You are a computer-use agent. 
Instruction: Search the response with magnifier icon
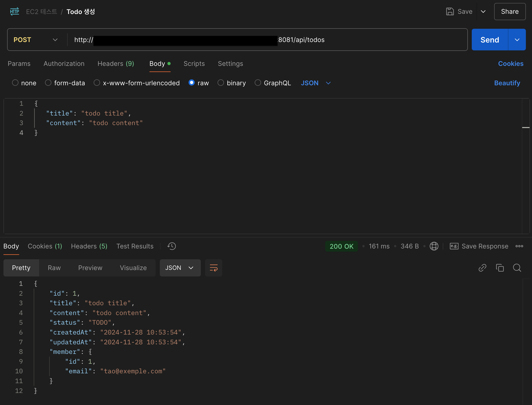point(517,268)
